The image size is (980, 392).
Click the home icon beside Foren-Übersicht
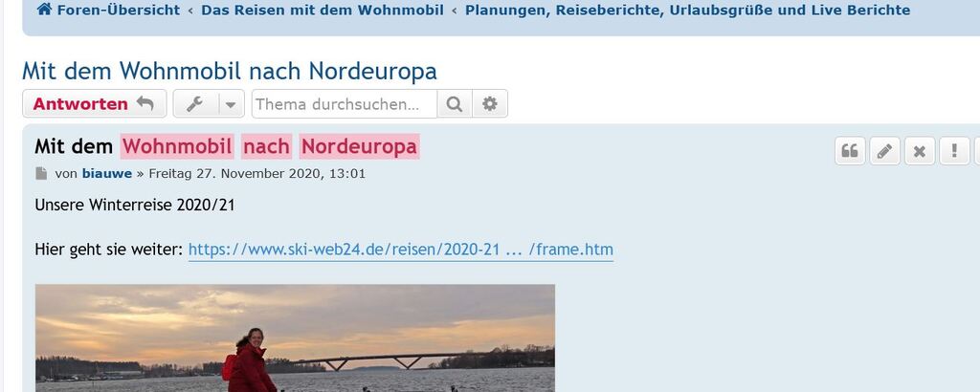tap(44, 10)
